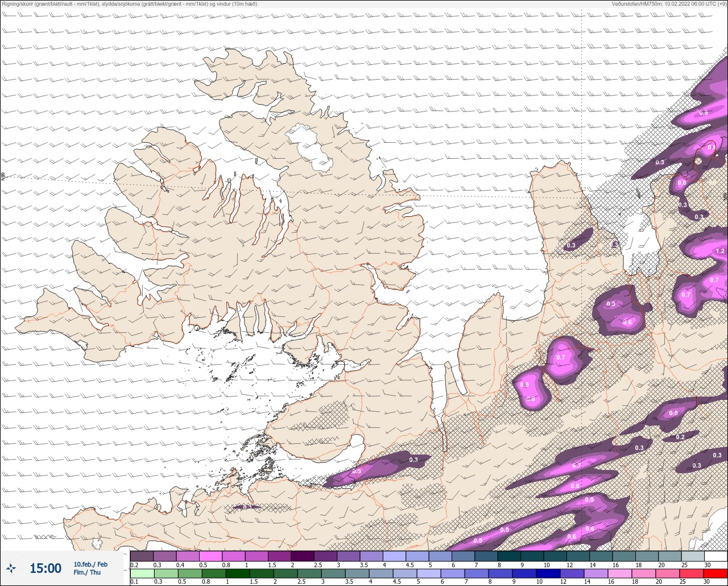728x586 pixels.
Task: Select the bright pink 0.5 swatch, top row
Action: tap(210, 556)
